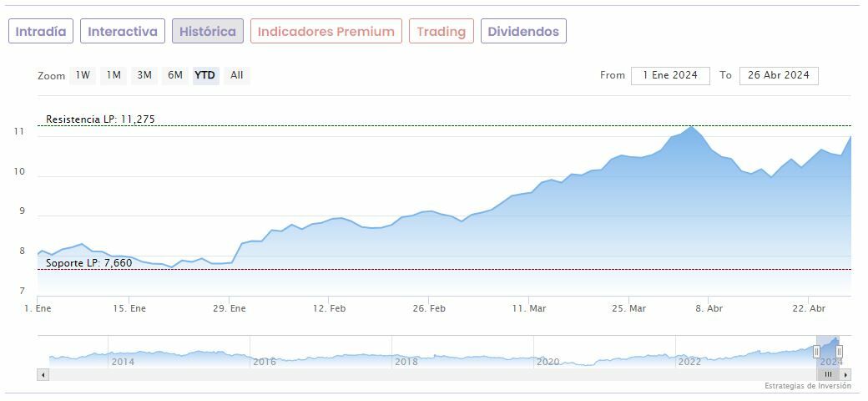Click the right range navigator handle
Image resolution: width=868 pixels, height=401 pixels.
(840, 352)
